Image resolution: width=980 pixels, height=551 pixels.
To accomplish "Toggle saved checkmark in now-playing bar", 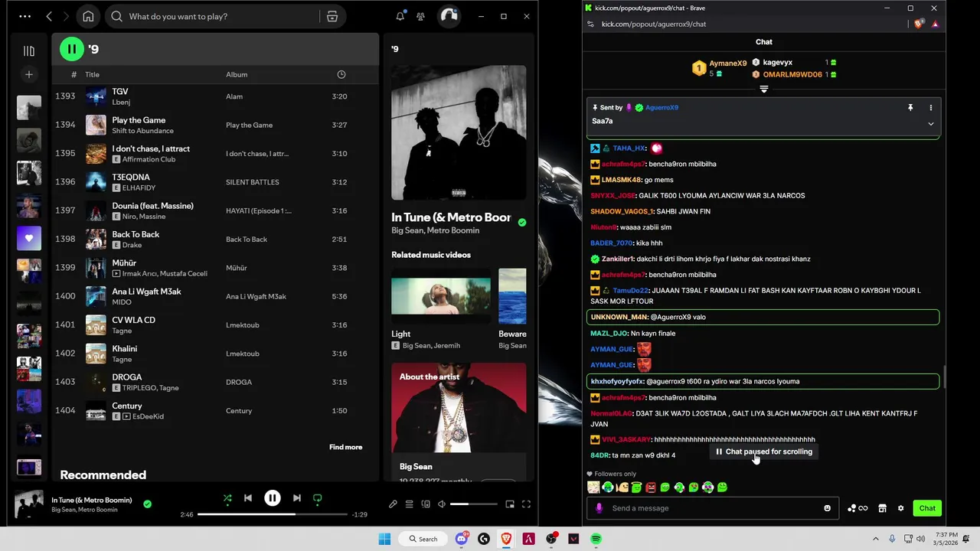I will (x=147, y=504).
